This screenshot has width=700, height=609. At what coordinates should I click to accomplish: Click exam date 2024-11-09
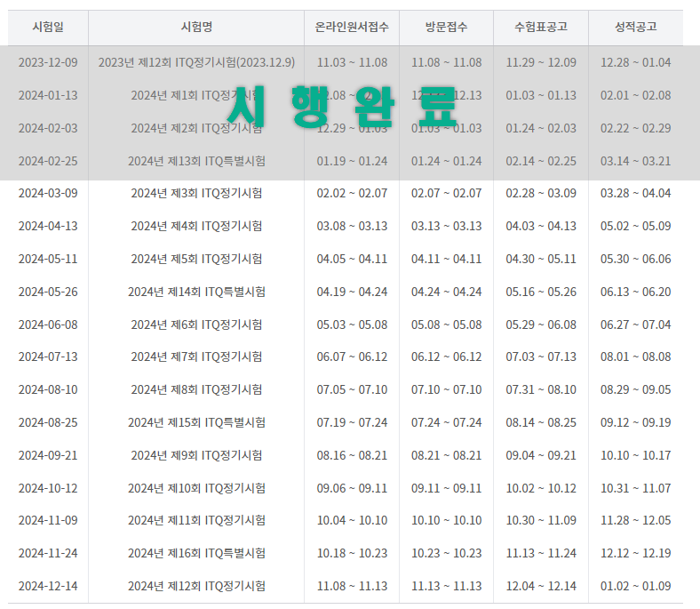pos(48,520)
